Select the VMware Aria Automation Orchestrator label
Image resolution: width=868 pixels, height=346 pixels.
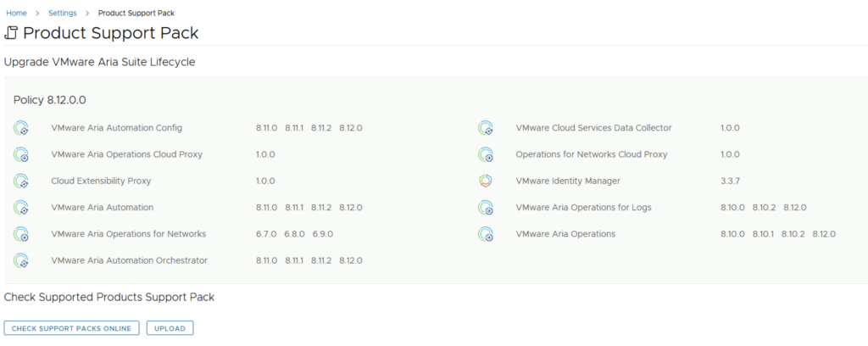[x=130, y=260]
